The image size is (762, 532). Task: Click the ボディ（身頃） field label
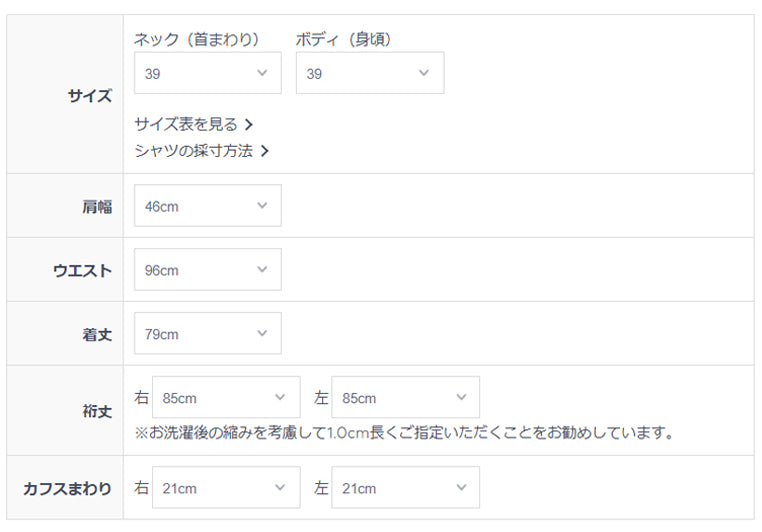(x=344, y=40)
